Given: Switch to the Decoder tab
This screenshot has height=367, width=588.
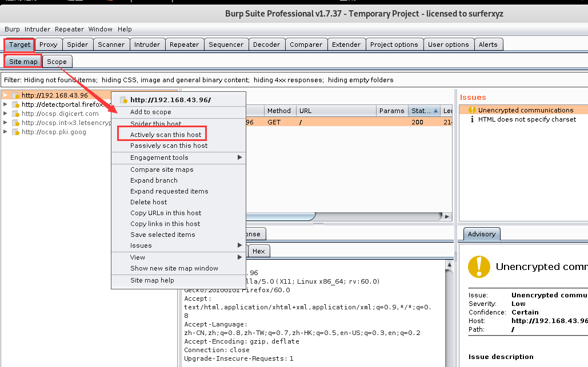Looking at the screenshot, I should pos(267,45).
